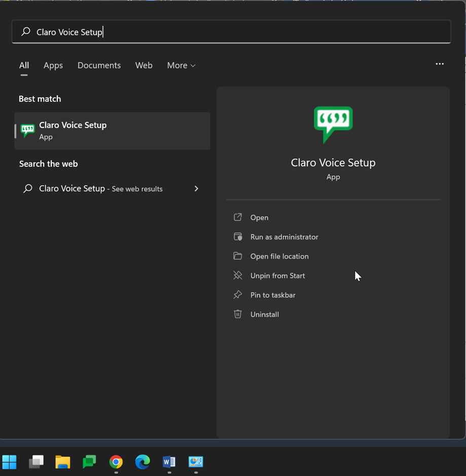Switch to Microsoft Word on the taskbar
Image resolution: width=466 pixels, height=476 pixels.
point(169,462)
